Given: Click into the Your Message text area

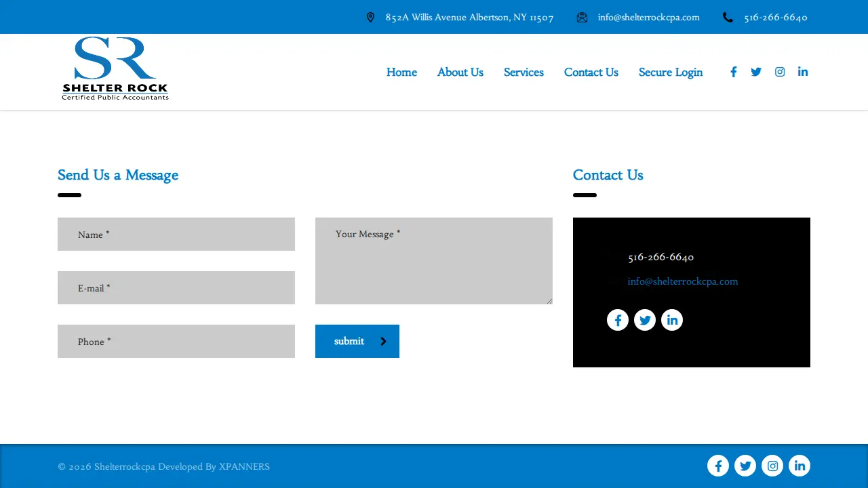Looking at the screenshot, I should [434, 261].
